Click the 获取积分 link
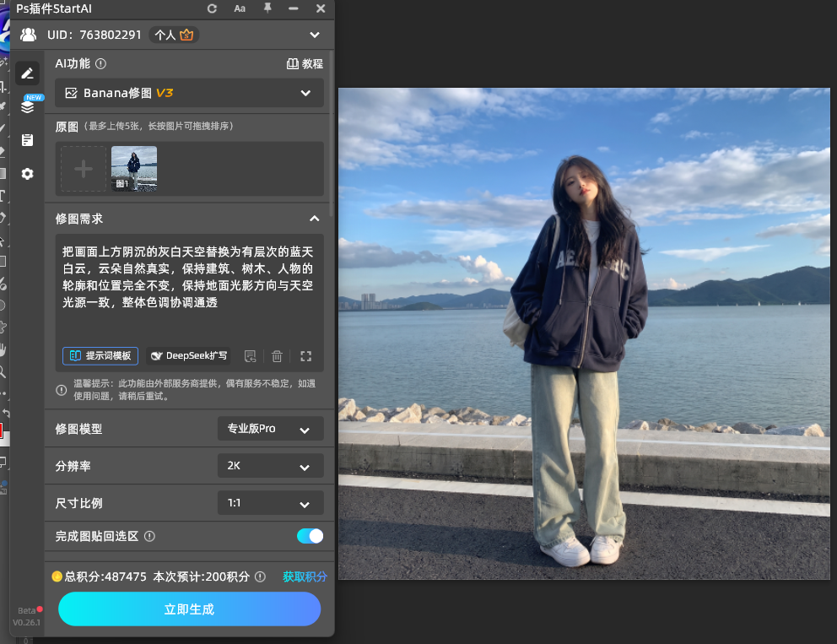The image size is (837, 644). (x=305, y=576)
